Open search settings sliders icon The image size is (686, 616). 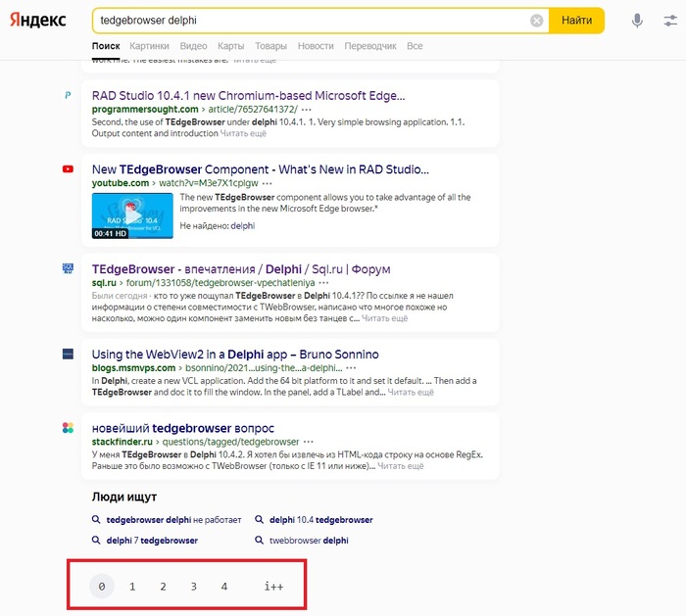click(670, 21)
